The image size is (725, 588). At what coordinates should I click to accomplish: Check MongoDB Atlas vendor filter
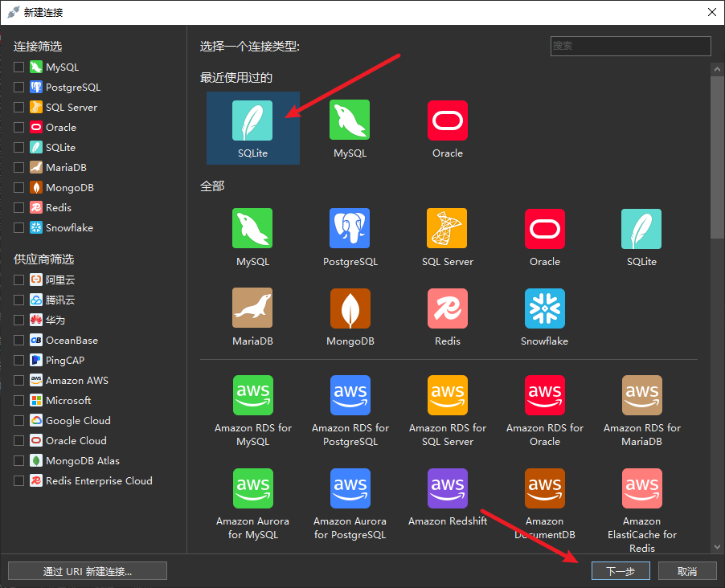tap(19, 461)
